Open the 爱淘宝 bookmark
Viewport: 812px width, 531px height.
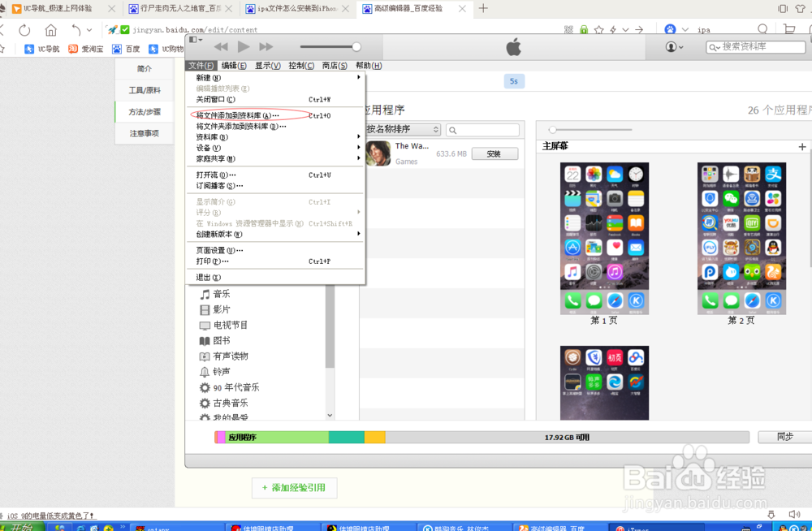click(x=86, y=49)
